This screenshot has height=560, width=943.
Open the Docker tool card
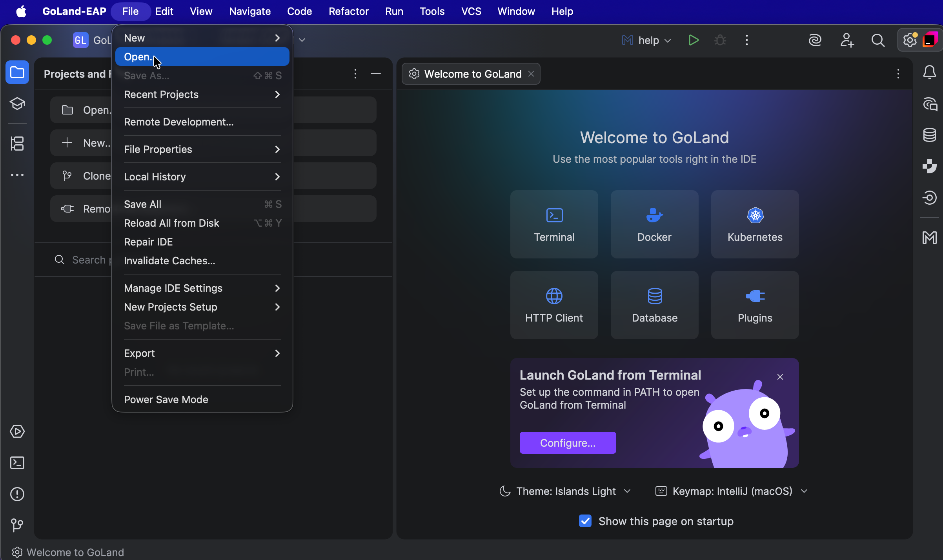[654, 224]
